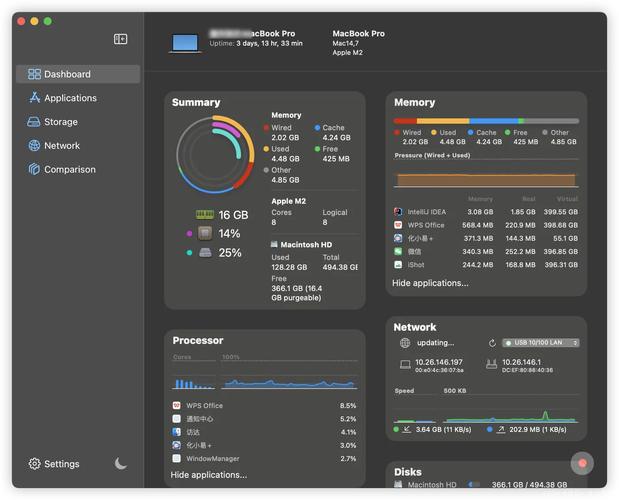Click the computer IP address icon
The width and height of the screenshot is (619, 500).
point(405,364)
